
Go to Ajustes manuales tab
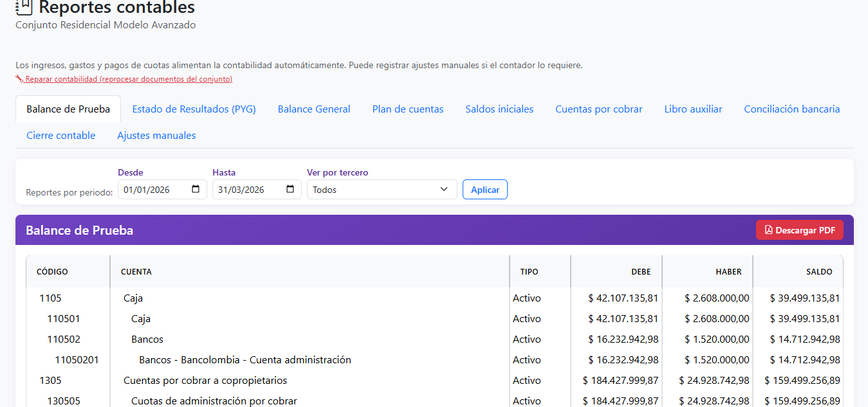(x=156, y=136)
